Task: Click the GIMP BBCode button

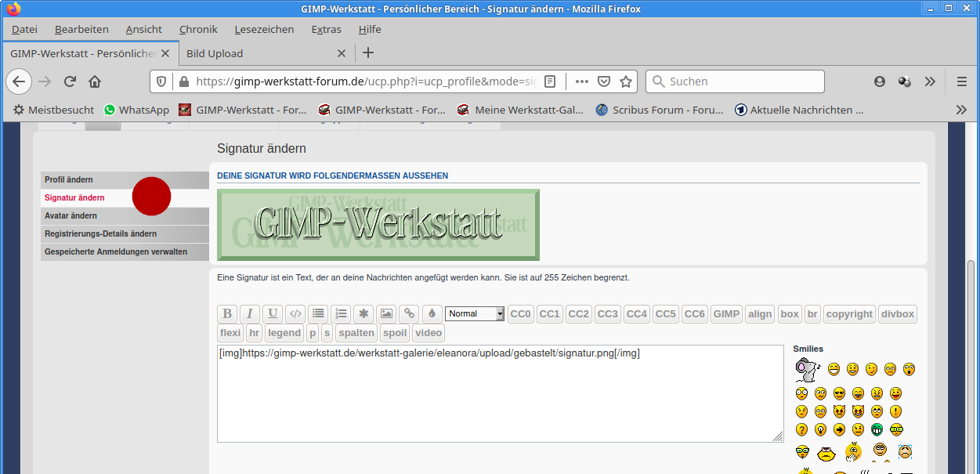Action: click(x=727, y=314)
